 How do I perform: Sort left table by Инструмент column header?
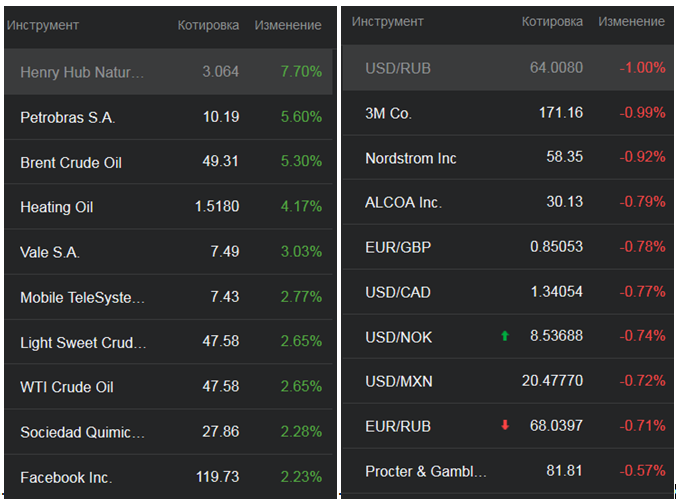coord(43,25)
